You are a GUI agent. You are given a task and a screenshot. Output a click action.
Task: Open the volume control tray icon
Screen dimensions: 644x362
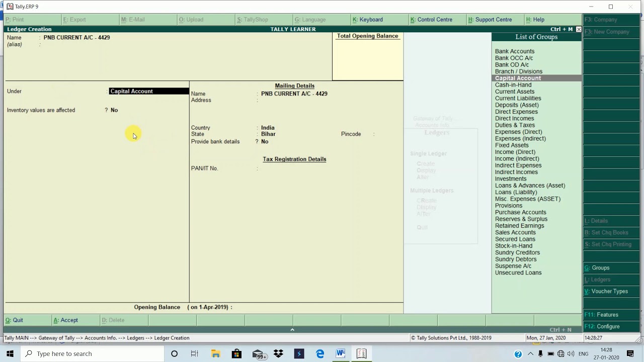coord(571,354)
